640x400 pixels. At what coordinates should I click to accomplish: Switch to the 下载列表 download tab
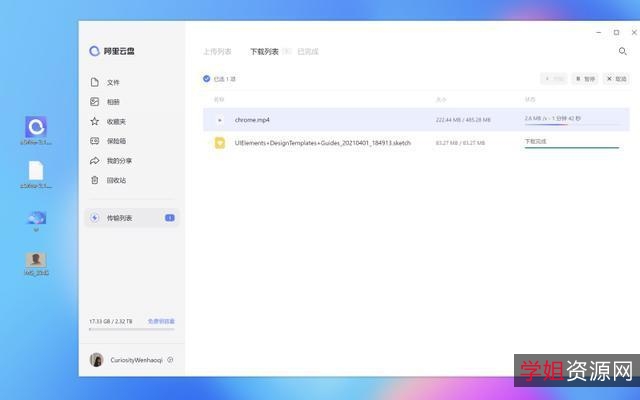click(x=264, y=51)
